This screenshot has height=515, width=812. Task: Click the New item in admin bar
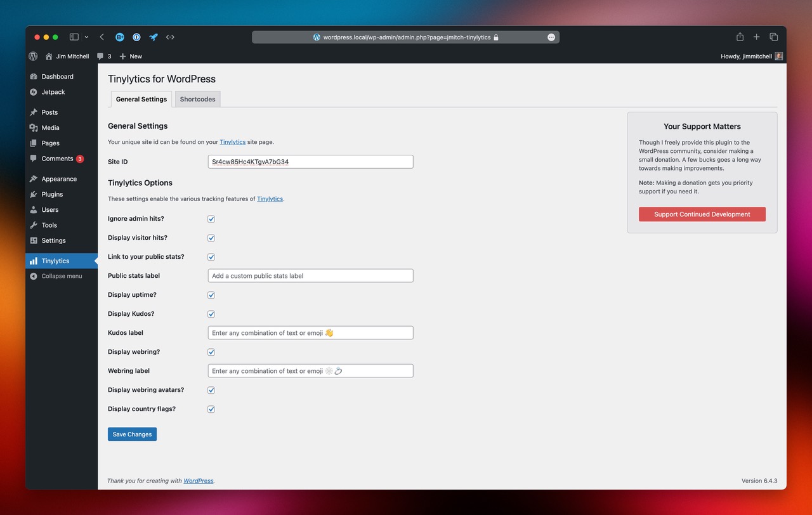(131, 56)
